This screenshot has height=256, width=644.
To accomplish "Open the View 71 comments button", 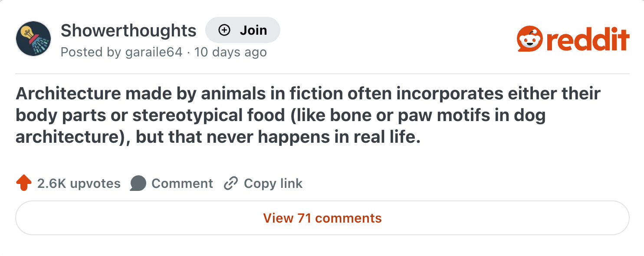I will pos(322,218).
